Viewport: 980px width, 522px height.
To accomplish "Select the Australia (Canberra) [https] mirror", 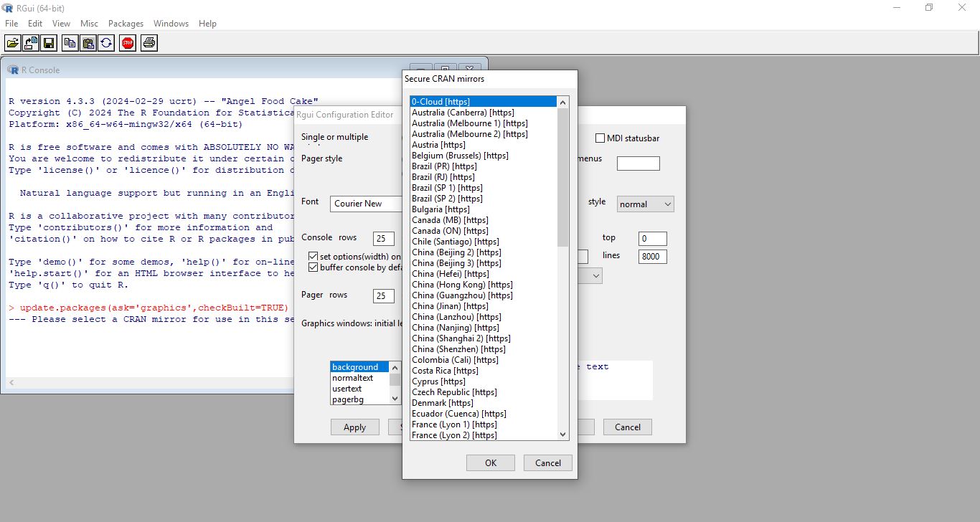I will point(484,113).
